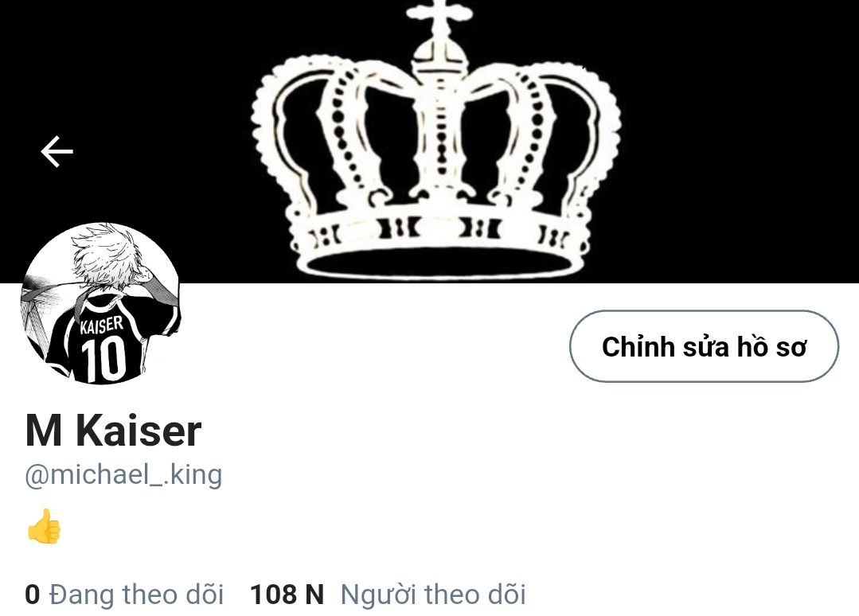Viewport: 859px width, 616px height.
Task: Click the 0 following count number
Action: (x=33, y=595)
